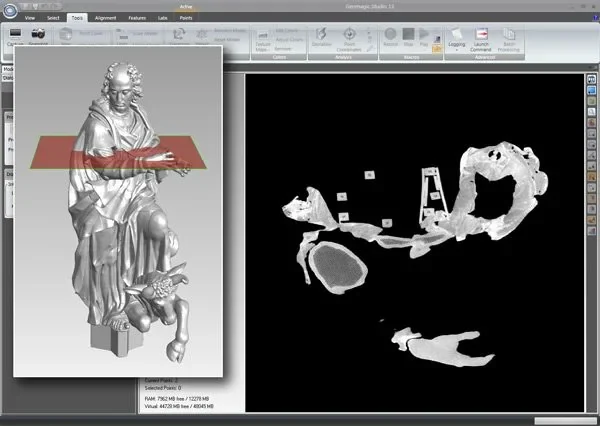Screen dimensions: 600x426
Task: Click the progress bar in the status bar
Action: click(566, 421)
